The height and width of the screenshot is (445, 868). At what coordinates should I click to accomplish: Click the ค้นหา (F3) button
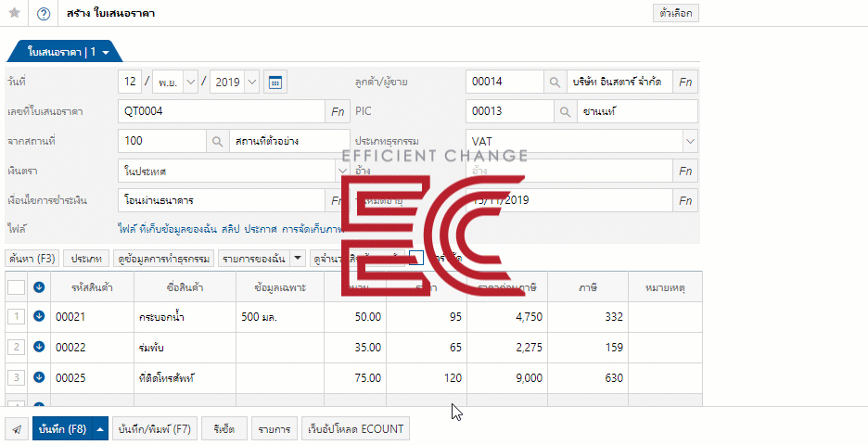(32, 258)
